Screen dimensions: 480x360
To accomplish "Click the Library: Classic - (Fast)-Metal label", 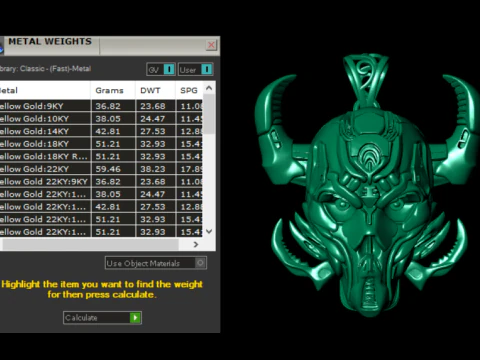I will [45, 69].
